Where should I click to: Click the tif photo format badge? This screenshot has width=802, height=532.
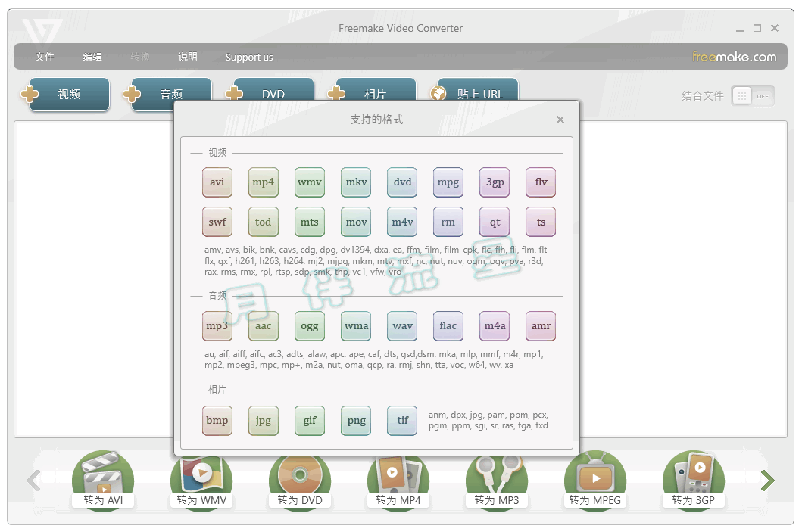tap(402, 421)
